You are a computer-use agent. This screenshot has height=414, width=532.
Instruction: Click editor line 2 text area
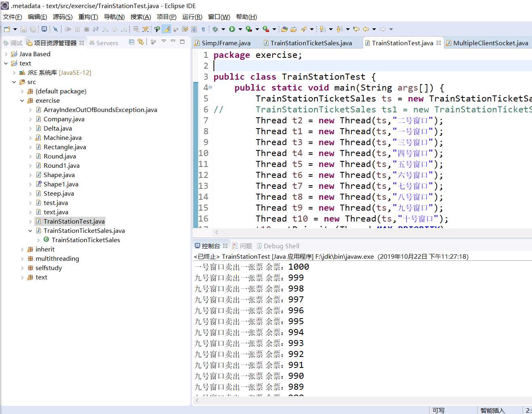tap(372, 65)
